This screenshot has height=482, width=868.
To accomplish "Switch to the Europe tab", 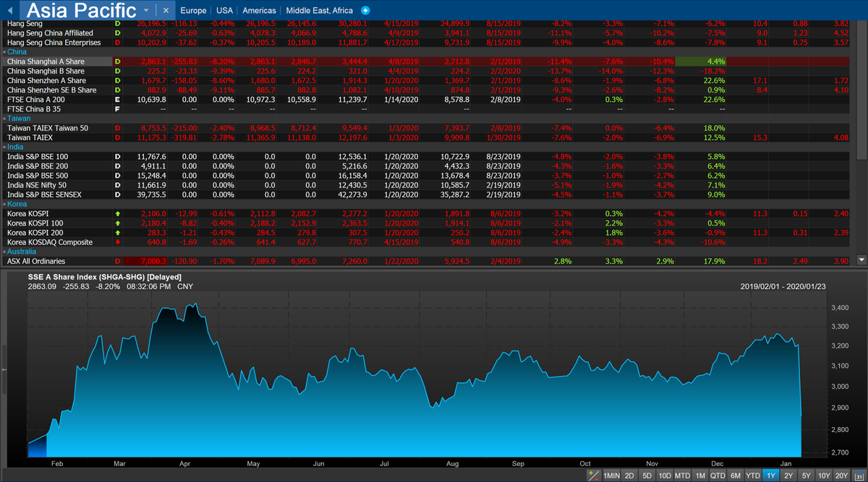I will (193, 11).
